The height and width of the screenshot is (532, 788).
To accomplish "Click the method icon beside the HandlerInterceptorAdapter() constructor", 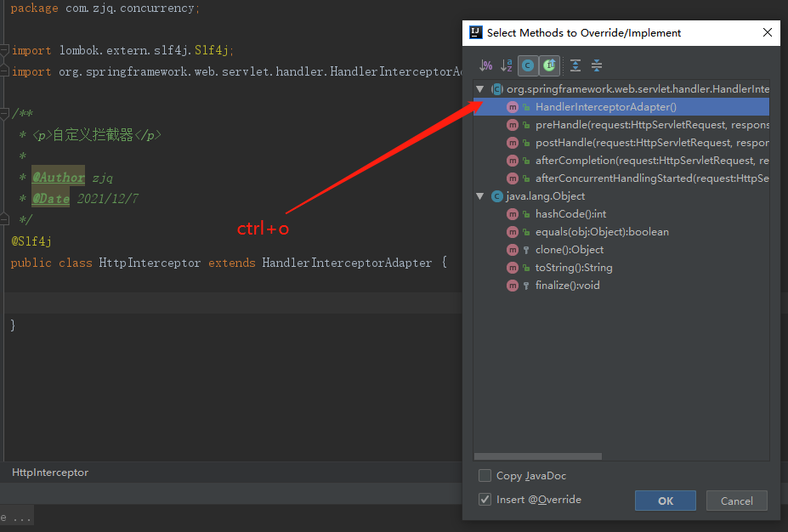I will pos(512,108).
